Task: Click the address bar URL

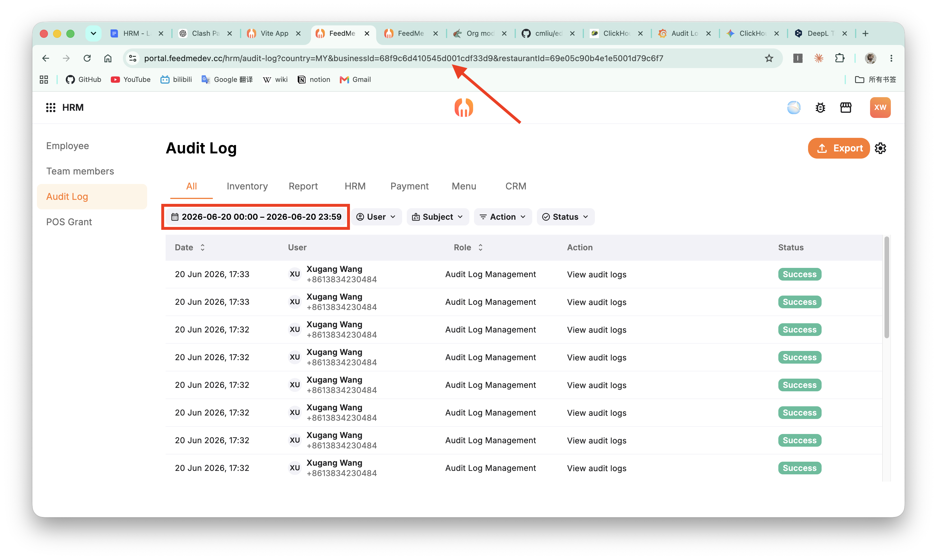Action: point(403,58)
